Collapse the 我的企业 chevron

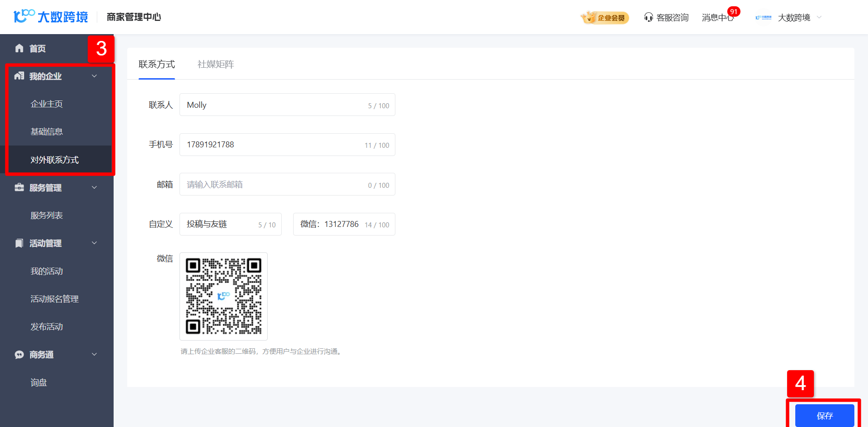[95, 76]
